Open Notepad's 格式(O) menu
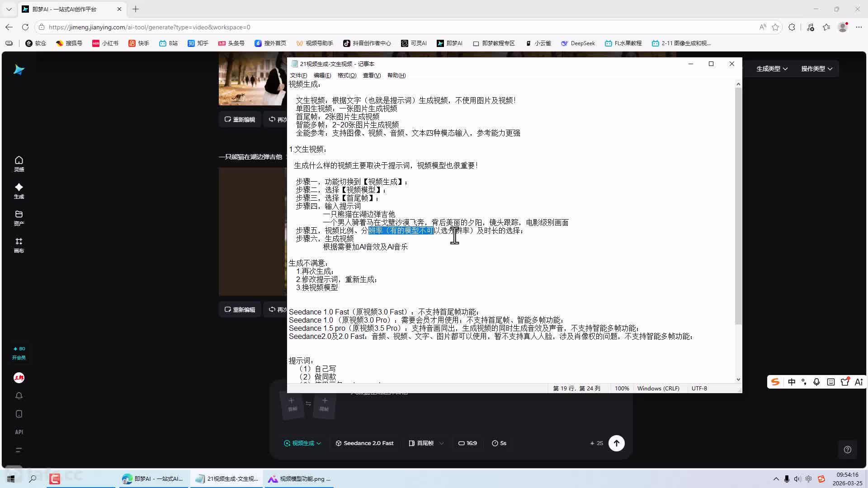 (x=347, y=75)
